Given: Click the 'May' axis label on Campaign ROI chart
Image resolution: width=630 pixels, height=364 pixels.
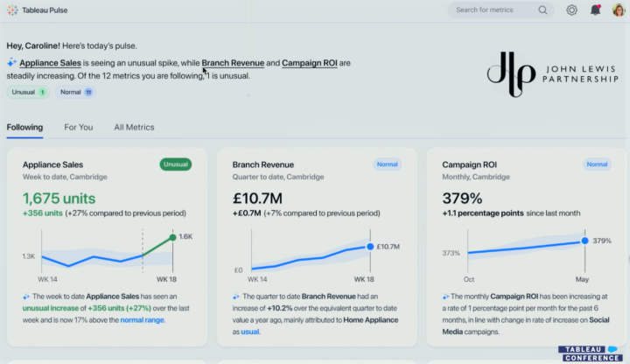Looking at the screenshot, I should click(x=582, y=279).
